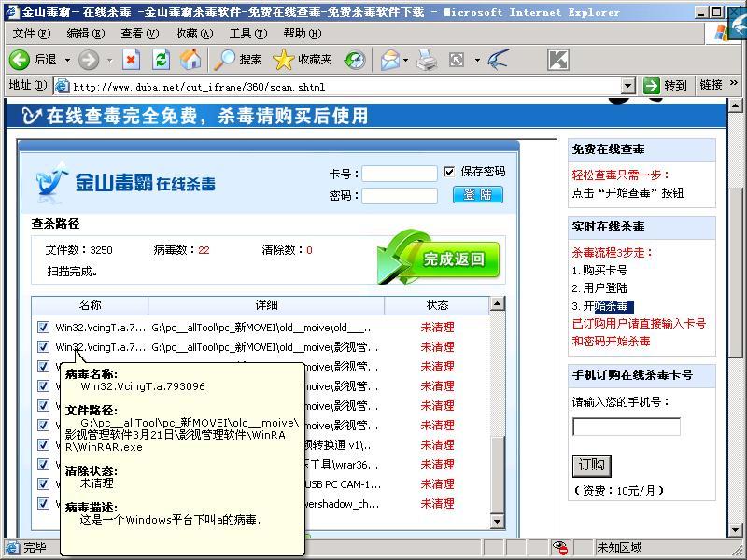Uncheck checkbox of USB PC CAM row
Viewport: 747px width, 560px height.
[x=43, y=483]
